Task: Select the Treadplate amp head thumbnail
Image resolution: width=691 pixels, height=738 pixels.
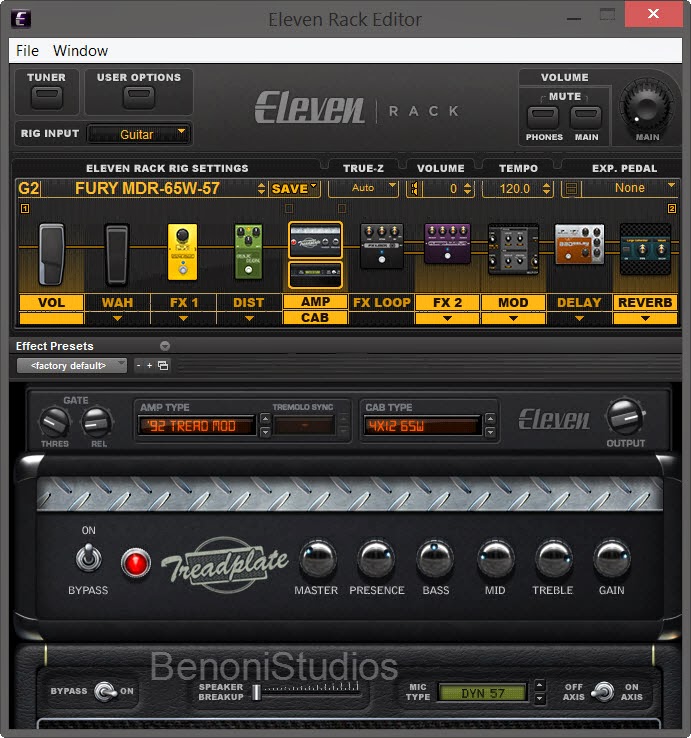Action: [315, 241]
